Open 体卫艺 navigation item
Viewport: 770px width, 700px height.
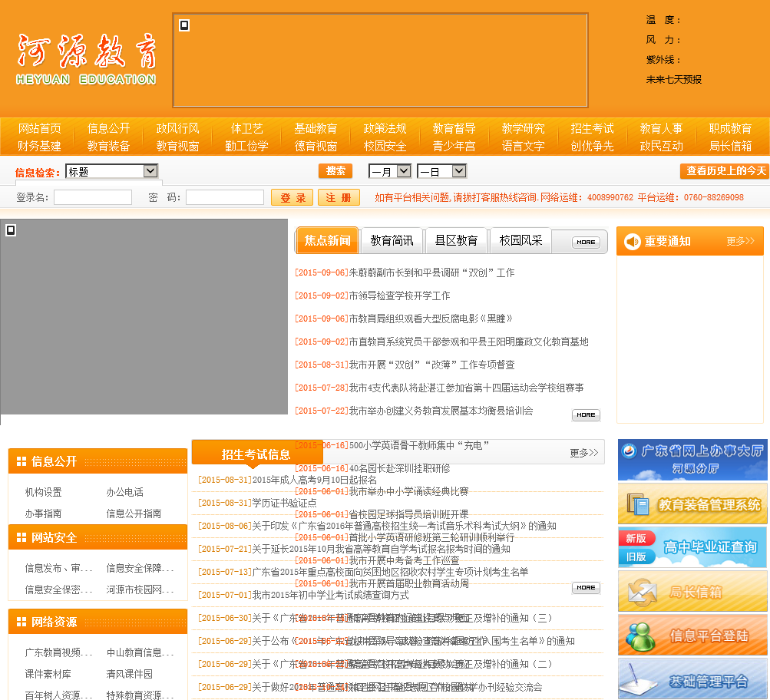(247, 129)
